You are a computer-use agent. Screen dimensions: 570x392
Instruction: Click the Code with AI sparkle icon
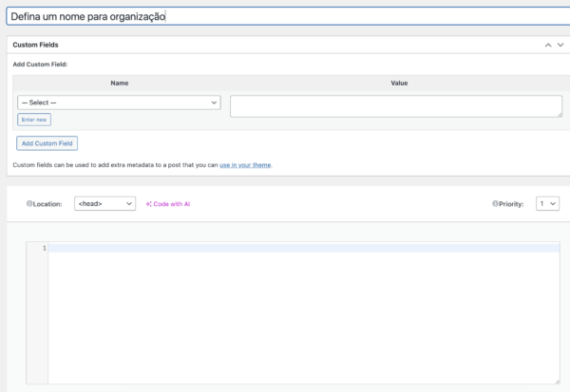pyautogui.click(x=149, y=203)
